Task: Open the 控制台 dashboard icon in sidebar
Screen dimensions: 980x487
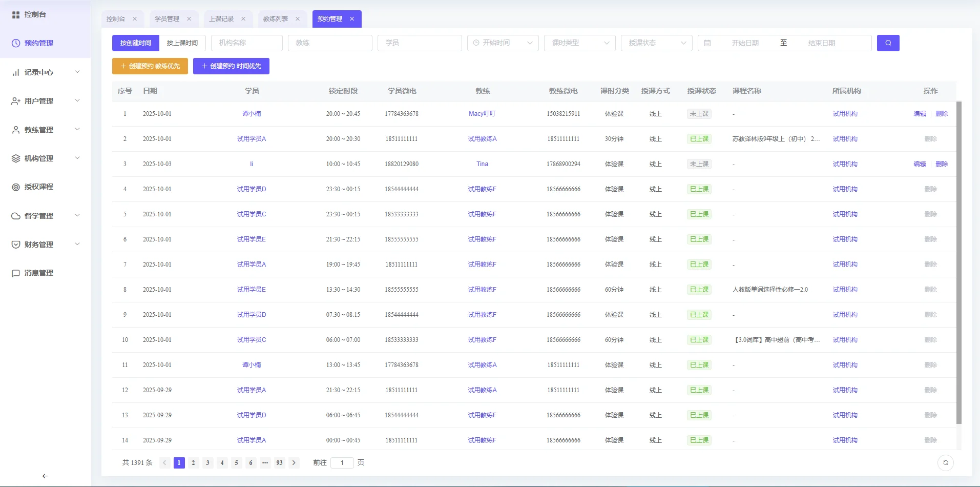Action: click(16, 15)
